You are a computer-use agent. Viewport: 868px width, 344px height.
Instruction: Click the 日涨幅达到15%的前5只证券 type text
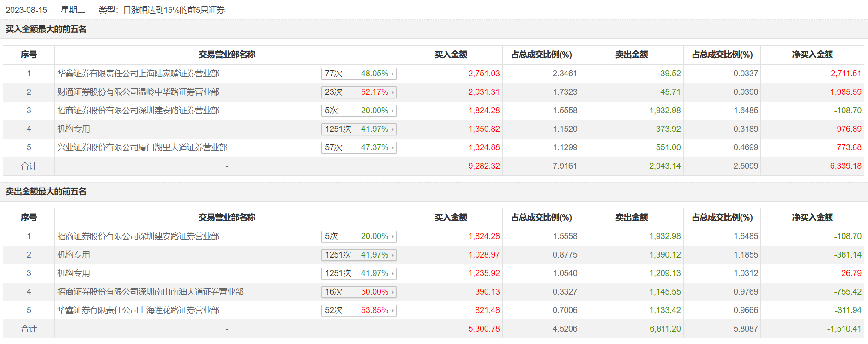174,10
